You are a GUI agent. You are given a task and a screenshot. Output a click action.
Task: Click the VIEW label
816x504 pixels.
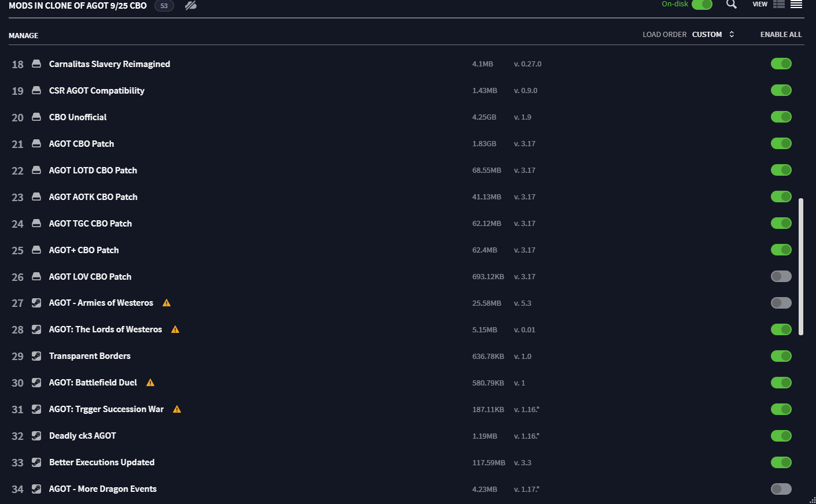[x=760, y=4]
